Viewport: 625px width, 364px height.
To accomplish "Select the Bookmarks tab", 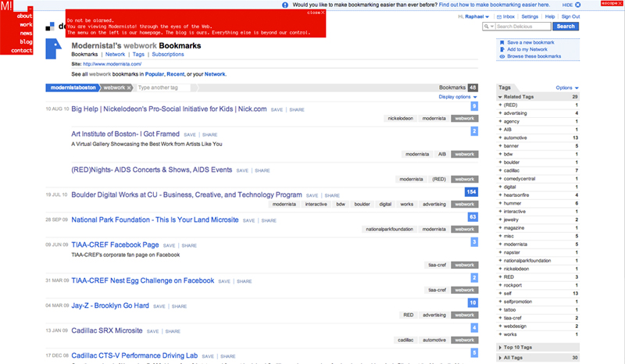I will 84,54.
